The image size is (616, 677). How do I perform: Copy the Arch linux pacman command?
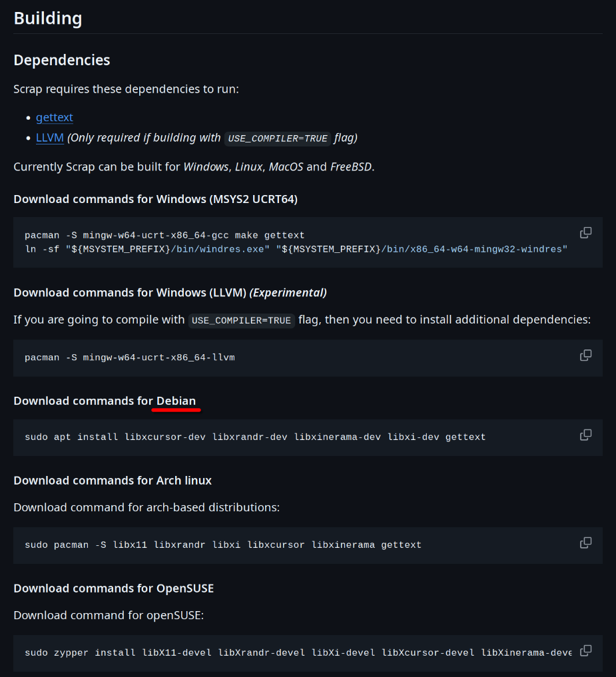(585, 543)
